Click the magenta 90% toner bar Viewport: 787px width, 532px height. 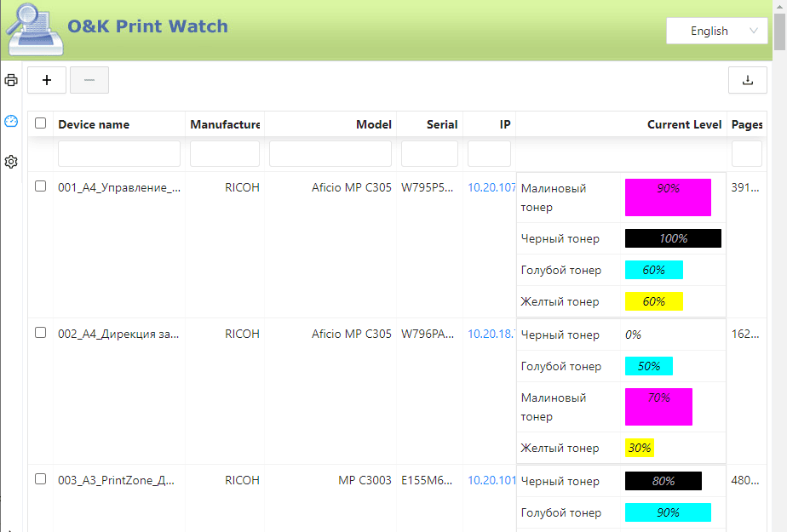pos(668,197)
